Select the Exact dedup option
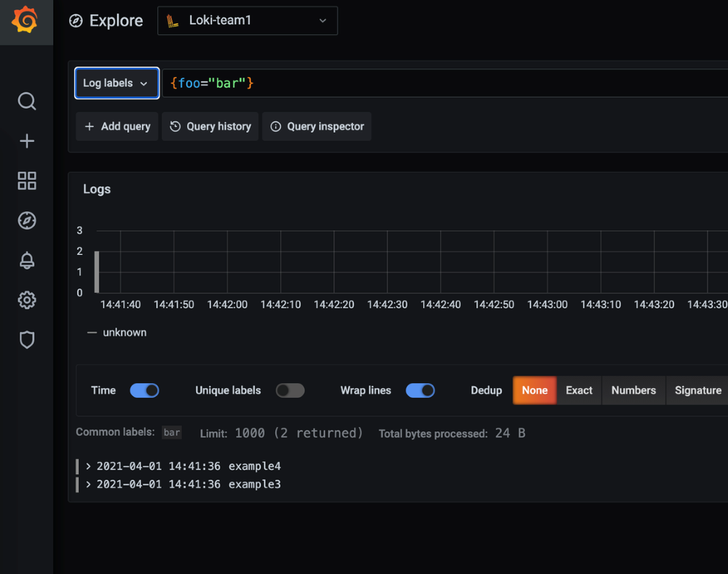Screen dimensions: 728x574 [579, 390]
